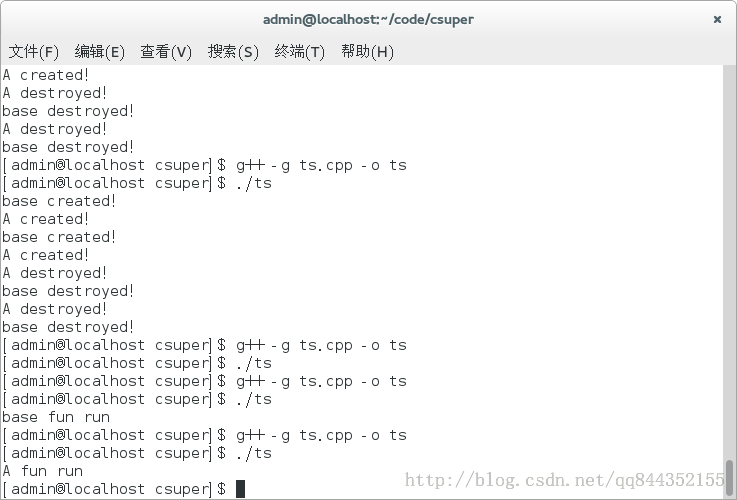
Task: Close the terminal window with the x button
Action: click(x=717, y=19)
